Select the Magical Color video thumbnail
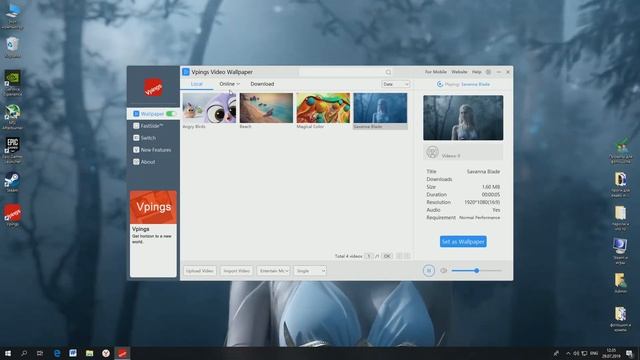 (323, 108)
